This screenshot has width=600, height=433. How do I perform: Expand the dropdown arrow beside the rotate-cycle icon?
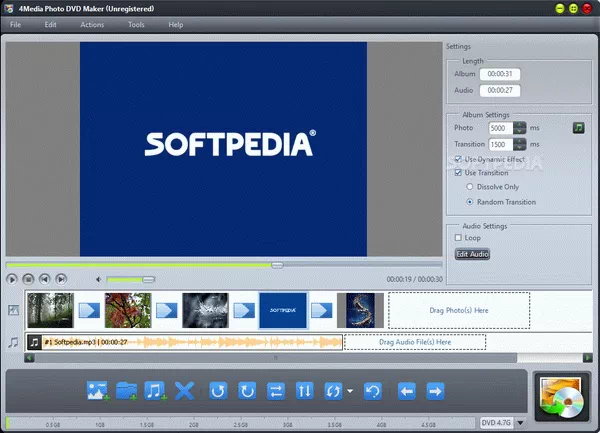click(350, 391)
